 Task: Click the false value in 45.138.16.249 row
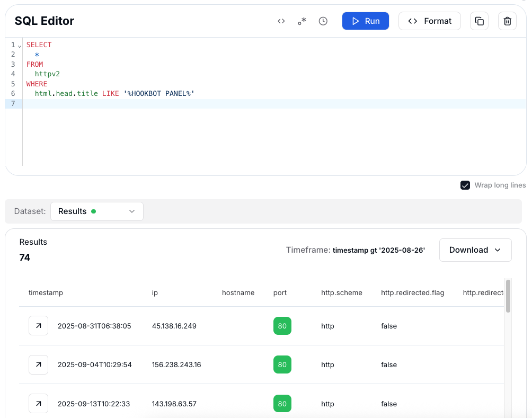click(x=389, y=326)
